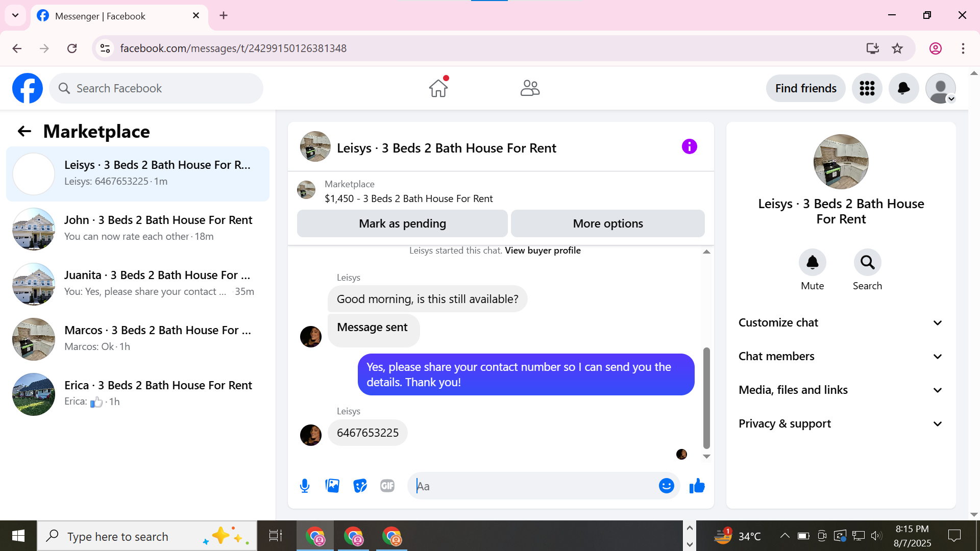Open Facebook home via logo
Viewport: 980px width, 551px height.
click(28, 88)
